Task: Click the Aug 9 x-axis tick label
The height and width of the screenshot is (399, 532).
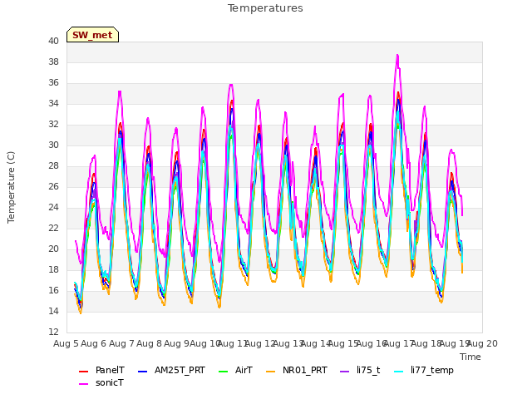Action: (177, 343)
